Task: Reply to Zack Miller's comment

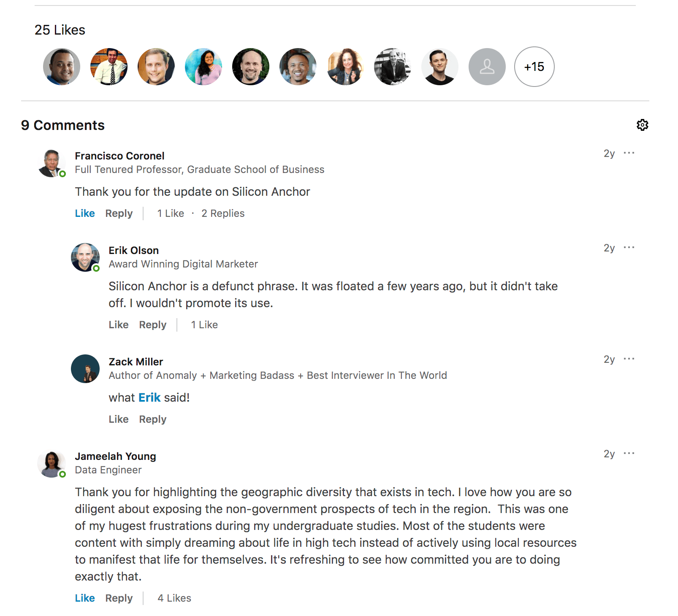Action: pos(153,419)
